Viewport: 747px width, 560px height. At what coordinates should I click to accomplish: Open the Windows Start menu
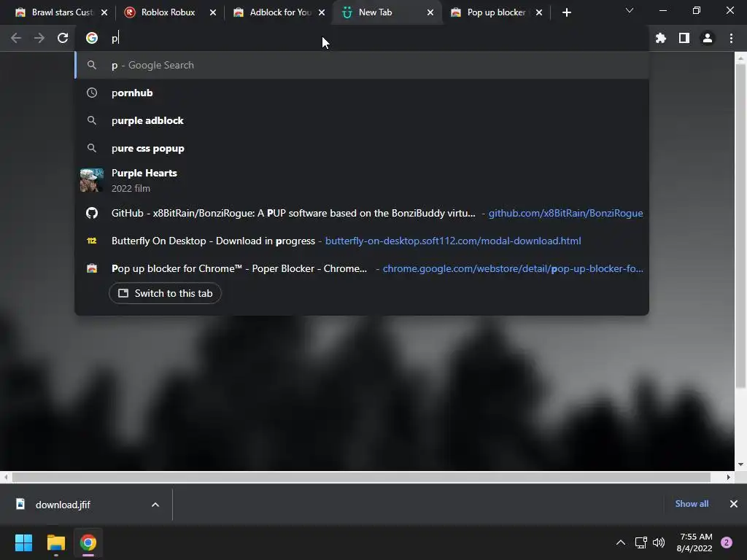click(x=23, y=542)
